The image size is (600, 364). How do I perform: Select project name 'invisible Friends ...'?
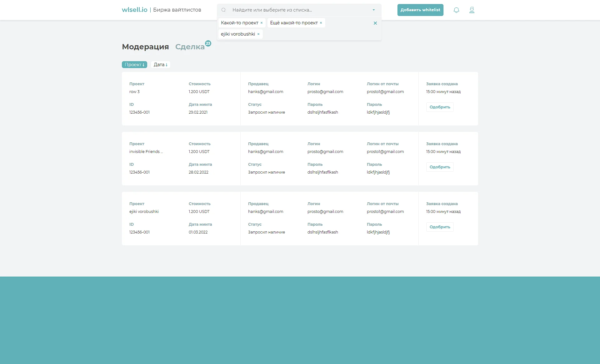click(146, 152)
